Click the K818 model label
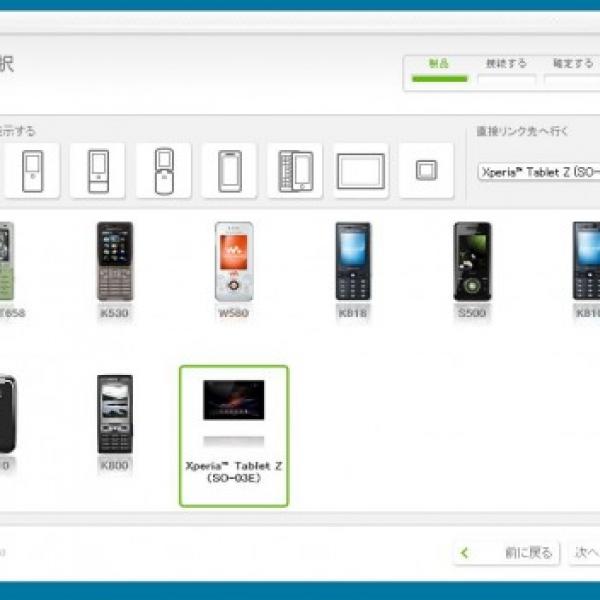Screen dimensions: 600x600 (352, 313)
